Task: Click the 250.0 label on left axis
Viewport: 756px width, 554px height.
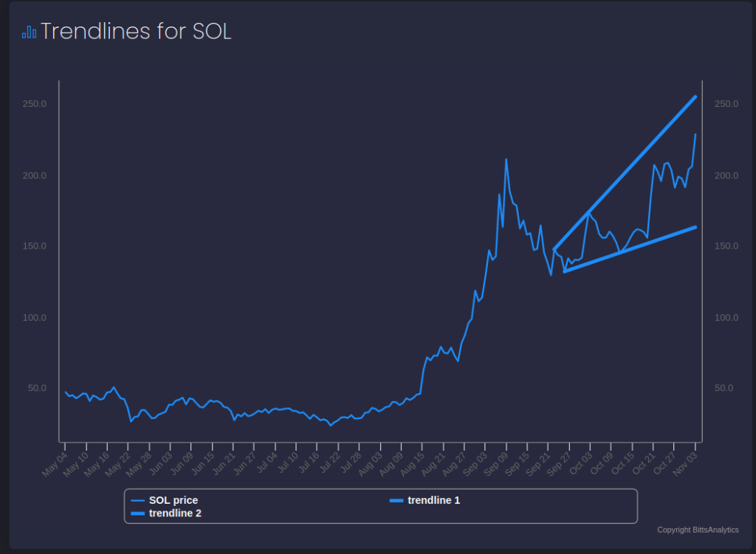Action: 34,104
